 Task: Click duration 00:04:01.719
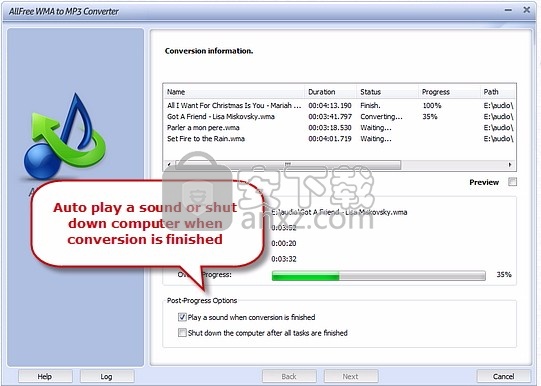coord(330,139)
